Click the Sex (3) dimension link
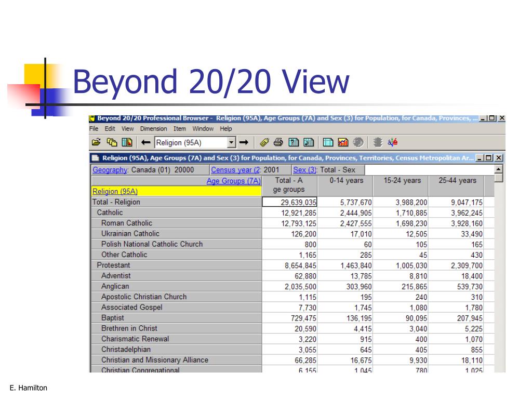532x399 pixels. pos(304,170)
